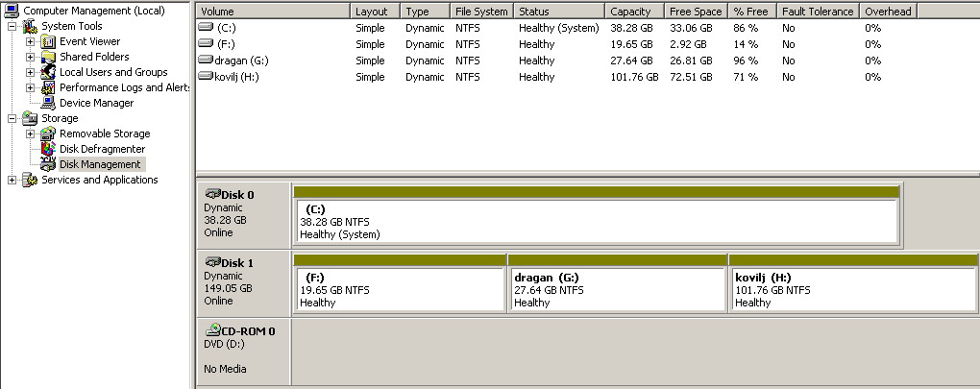Click the Performance Logs and Alerts icon

(x=48, y=87)
